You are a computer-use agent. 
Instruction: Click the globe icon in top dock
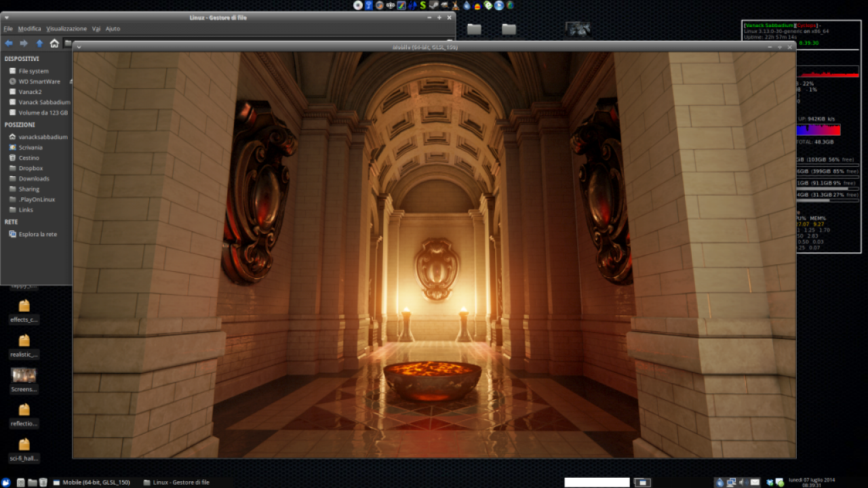[510, 5]
